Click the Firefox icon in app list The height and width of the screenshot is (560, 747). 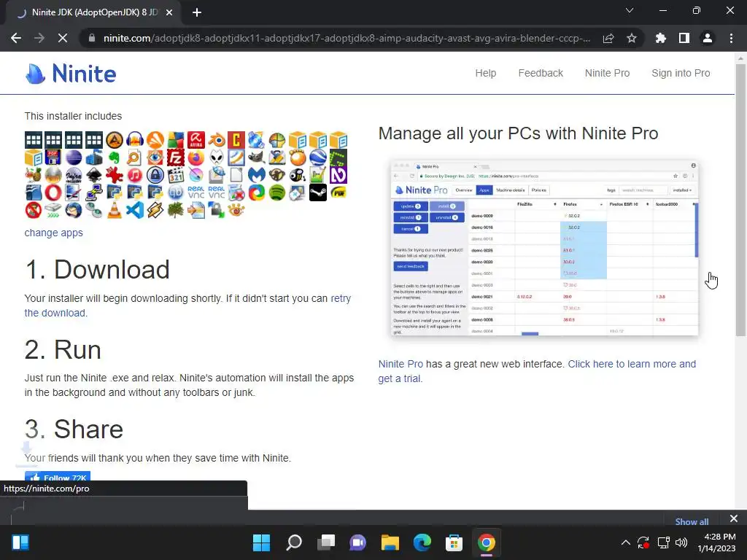pyautogui.click(x=196, y=157)
